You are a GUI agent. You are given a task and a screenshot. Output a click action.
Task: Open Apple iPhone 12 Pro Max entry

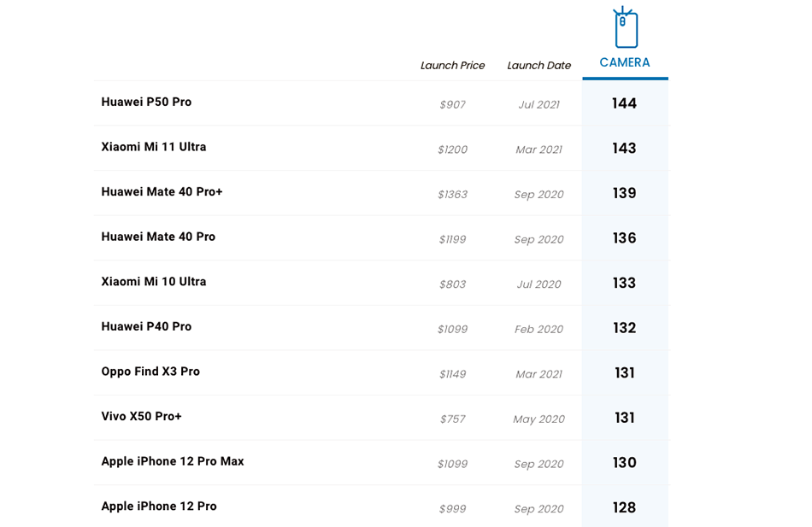pyautogui.click(x=173, y=461)
